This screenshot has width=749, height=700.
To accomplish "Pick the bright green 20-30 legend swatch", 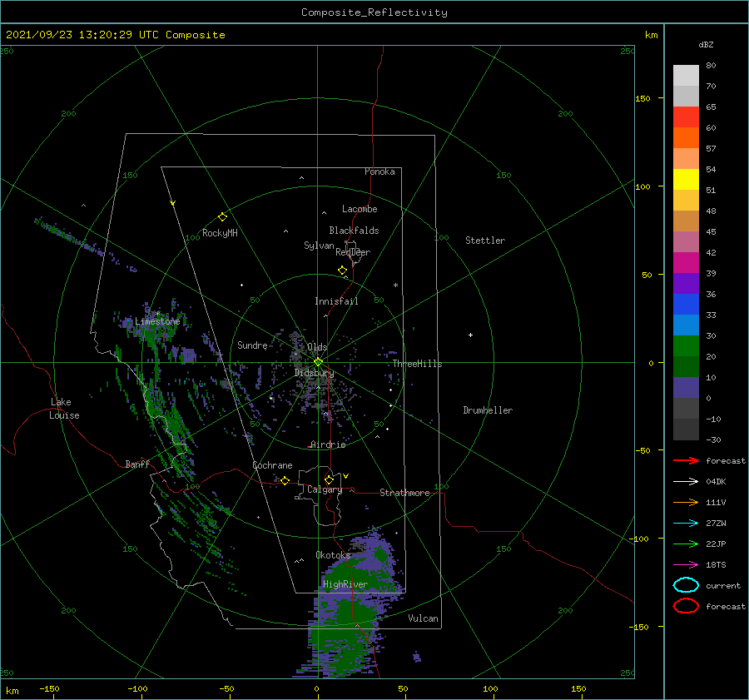I will pyautogui.click(x=686, y=345).
